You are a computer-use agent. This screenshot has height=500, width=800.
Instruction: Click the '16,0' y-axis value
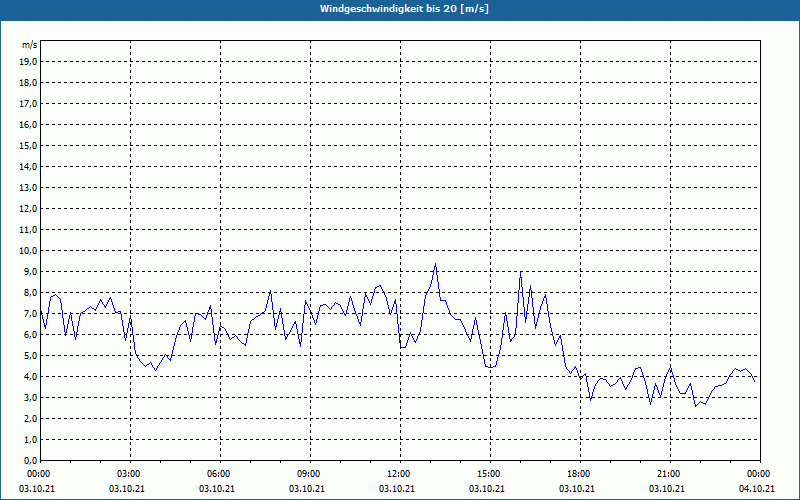point(28,124)
